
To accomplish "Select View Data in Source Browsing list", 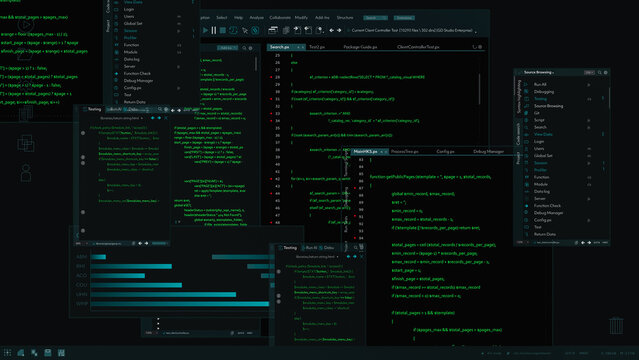I will 543,134.
